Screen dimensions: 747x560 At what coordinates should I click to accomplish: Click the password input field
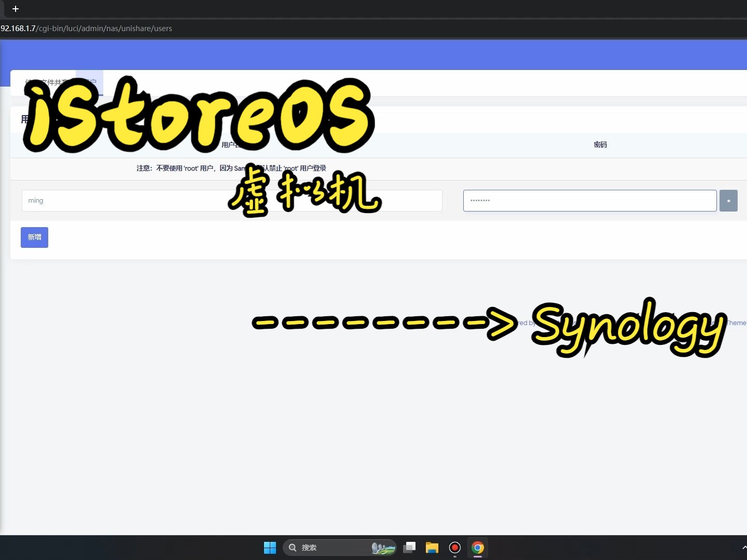click(590, 201)
